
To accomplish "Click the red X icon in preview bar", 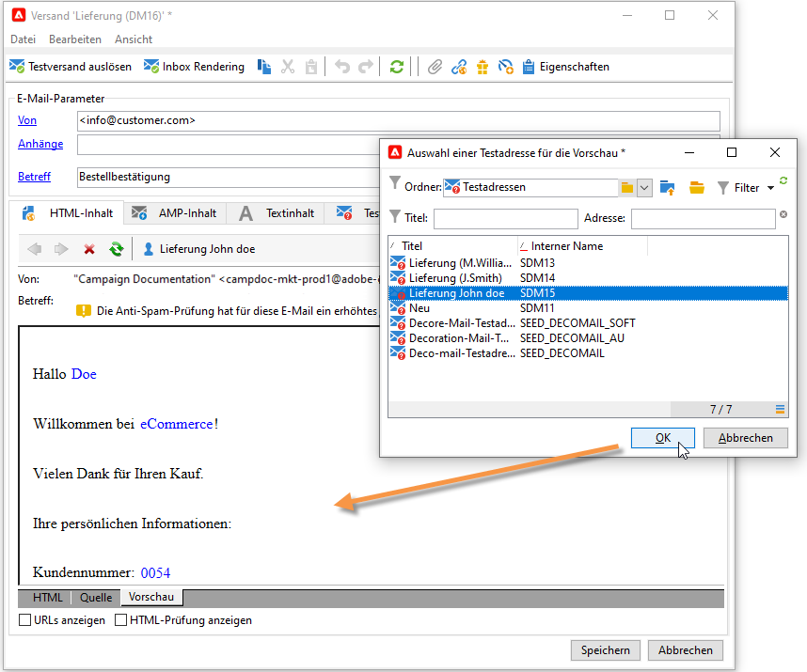I will pos(89,249).
